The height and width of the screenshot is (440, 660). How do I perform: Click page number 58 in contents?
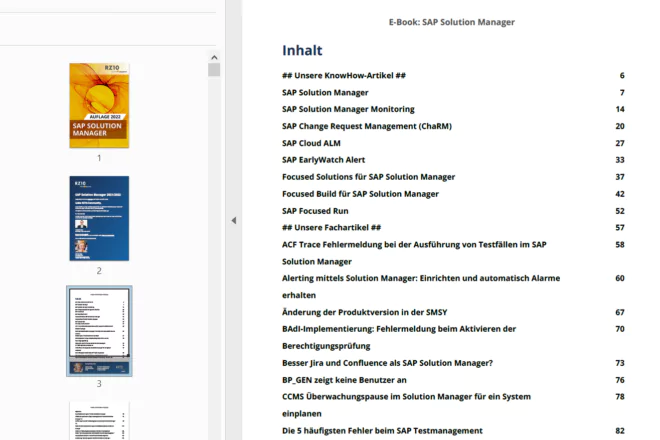point(620,245)
